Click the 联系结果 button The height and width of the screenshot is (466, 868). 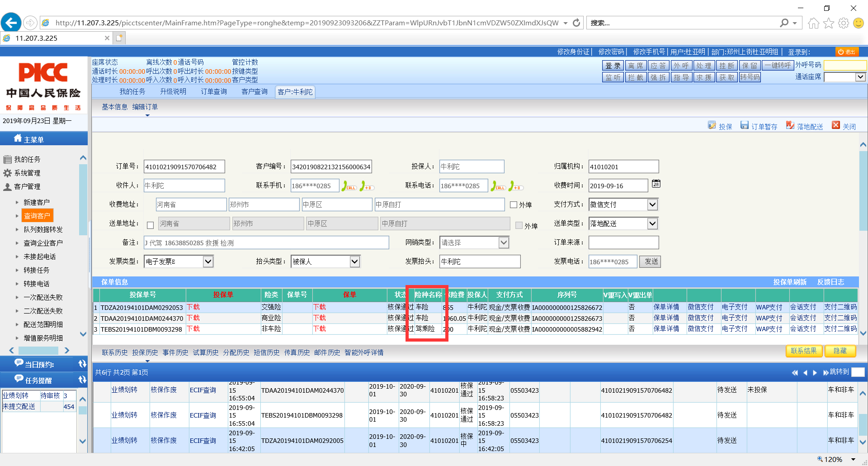(x=803, y=351)
